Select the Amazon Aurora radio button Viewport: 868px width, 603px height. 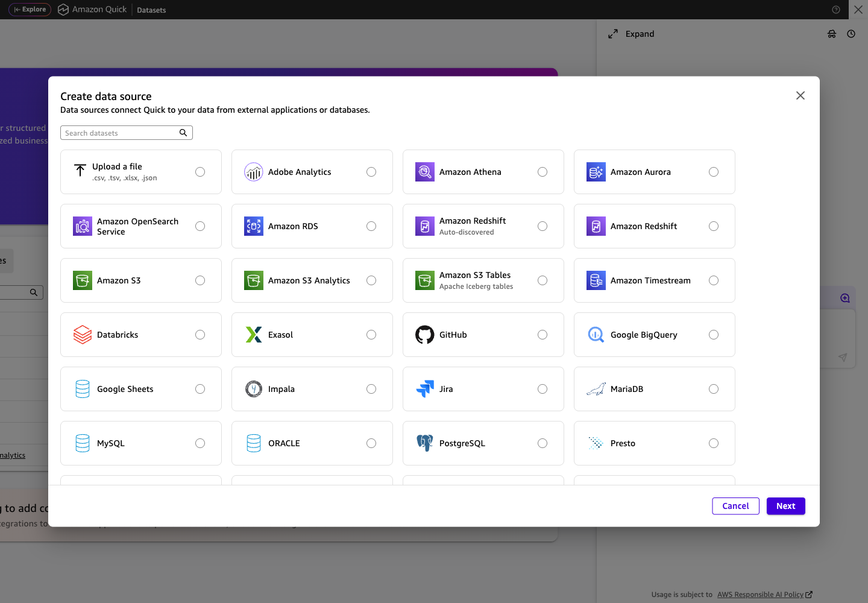[714, 172]
